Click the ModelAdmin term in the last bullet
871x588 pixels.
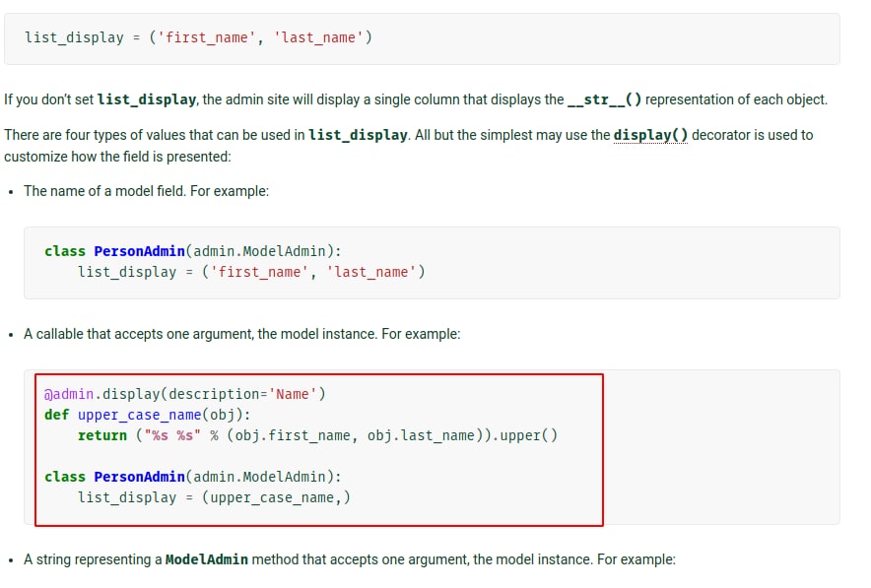pos(207,559)
